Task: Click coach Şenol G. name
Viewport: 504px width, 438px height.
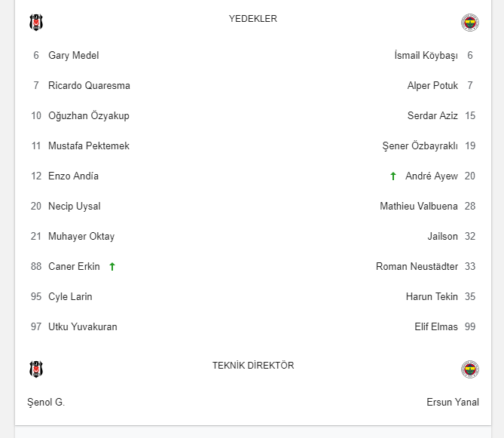Action: (46, 403)
